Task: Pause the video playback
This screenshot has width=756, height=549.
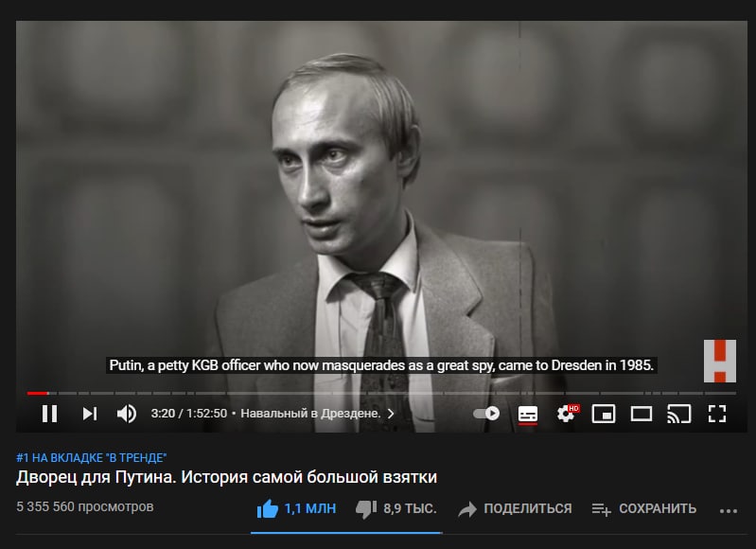Action: [x=49, y=414]
